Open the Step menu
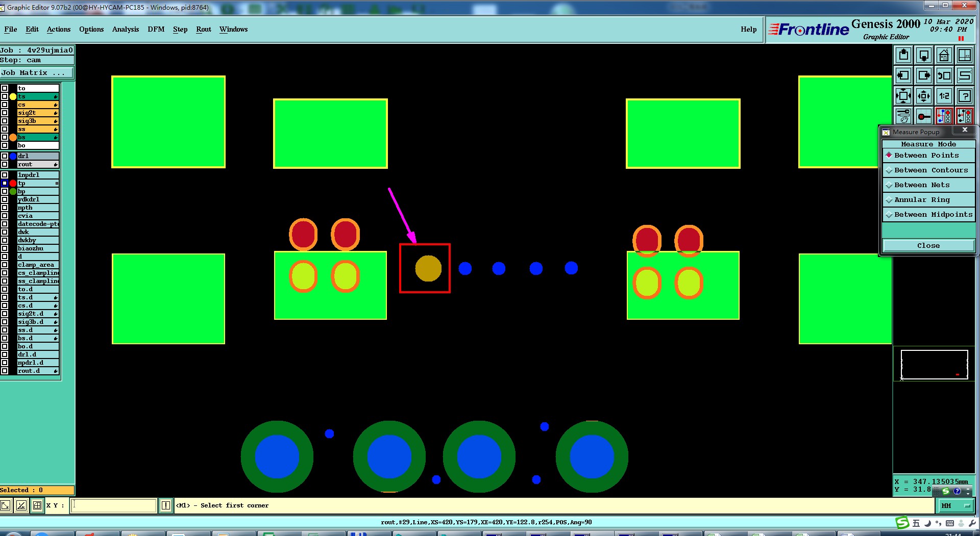 [180, 29]
